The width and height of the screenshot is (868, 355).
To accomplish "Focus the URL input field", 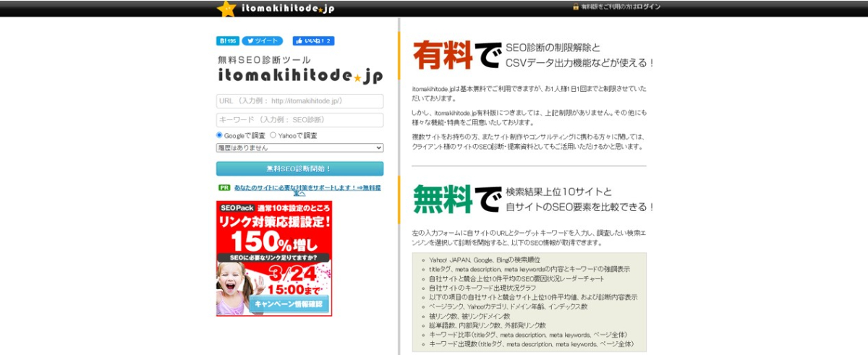I will (299, 101).
